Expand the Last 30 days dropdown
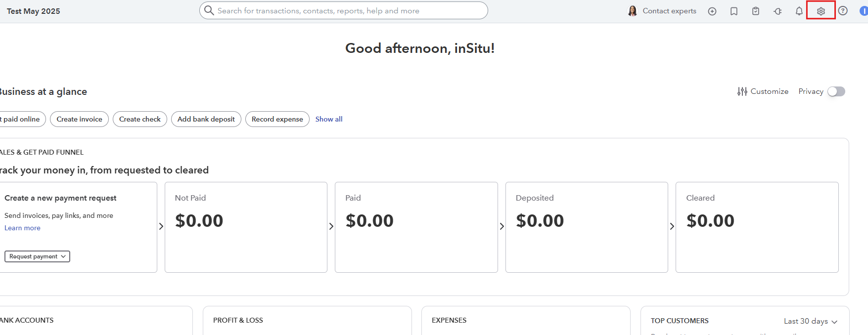The width and height of the screenshot is (868, 335). 811,321
